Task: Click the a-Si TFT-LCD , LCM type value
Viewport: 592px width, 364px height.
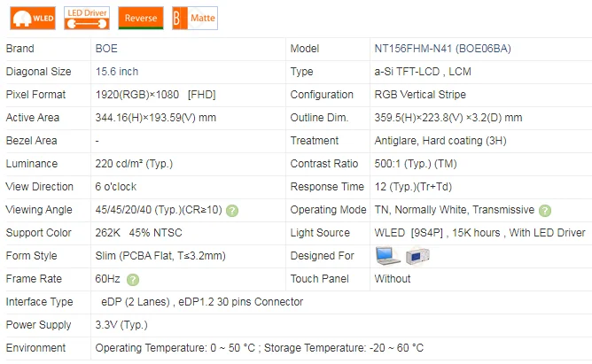Action: [423, 72]
